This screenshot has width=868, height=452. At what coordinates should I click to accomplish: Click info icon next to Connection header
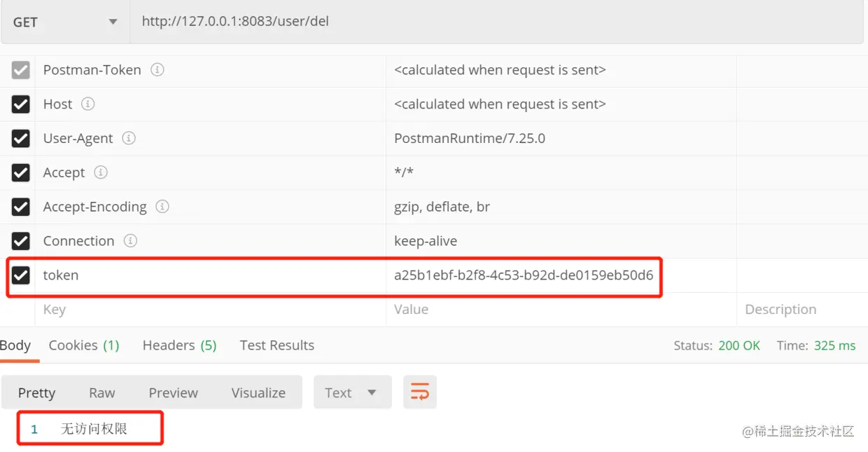tap(130, 241)
